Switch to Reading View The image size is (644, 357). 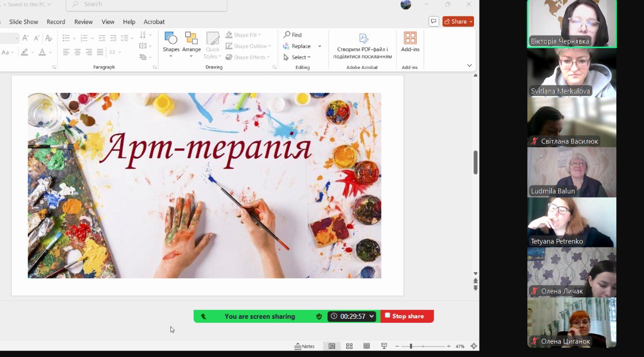point(366,346)
